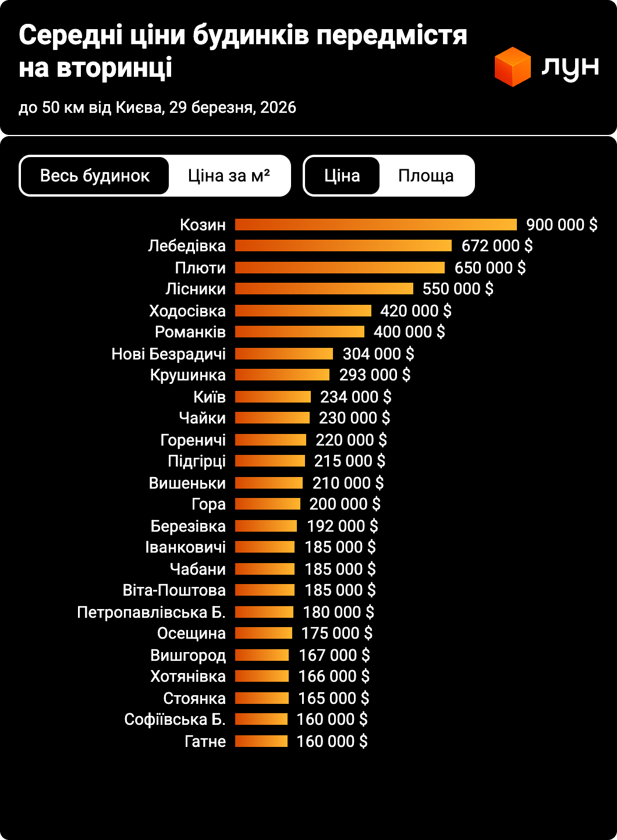Select the Петропавлівська Б. label
The width and height of the screenshot is (617, 840).
pyautogui.click(x=151, y=612)
